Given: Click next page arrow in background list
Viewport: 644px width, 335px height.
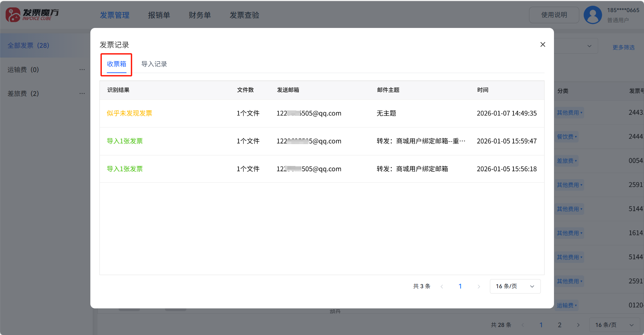Looking at the screenshot, I should 578,325.
